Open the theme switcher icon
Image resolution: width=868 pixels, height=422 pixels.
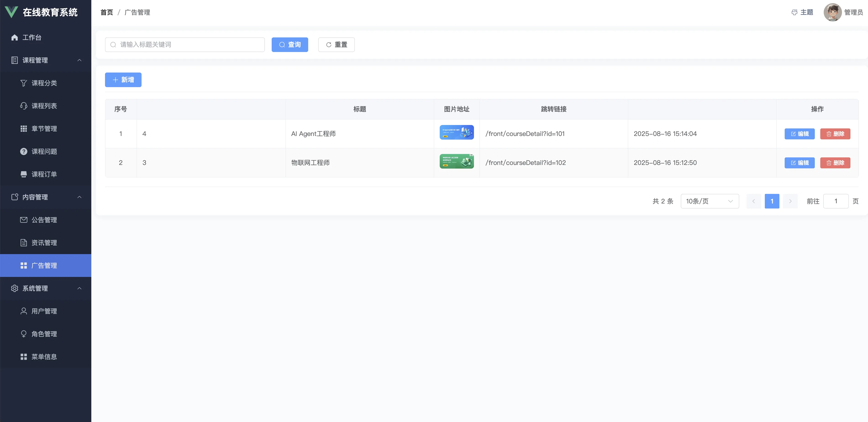point(794,13)
